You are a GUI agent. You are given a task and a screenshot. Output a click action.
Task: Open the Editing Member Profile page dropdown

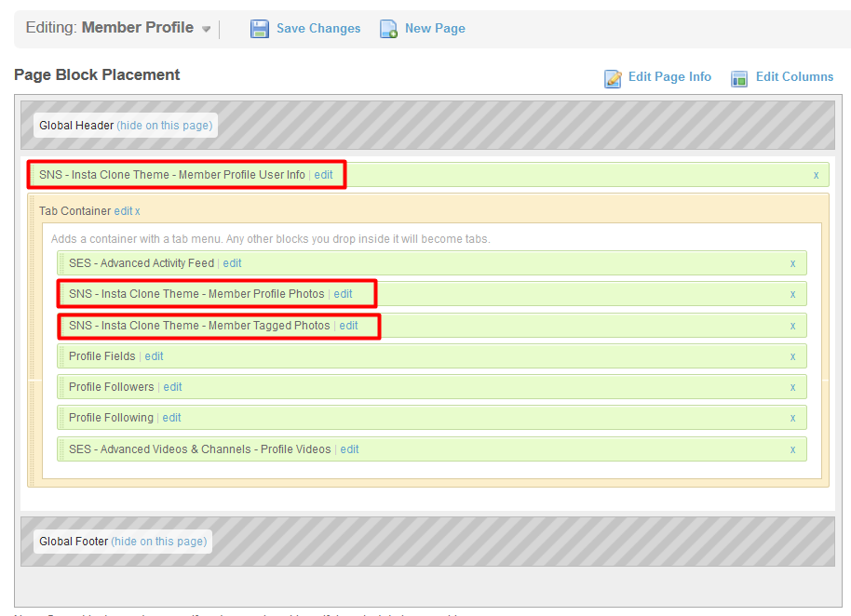tap(206, 29)
